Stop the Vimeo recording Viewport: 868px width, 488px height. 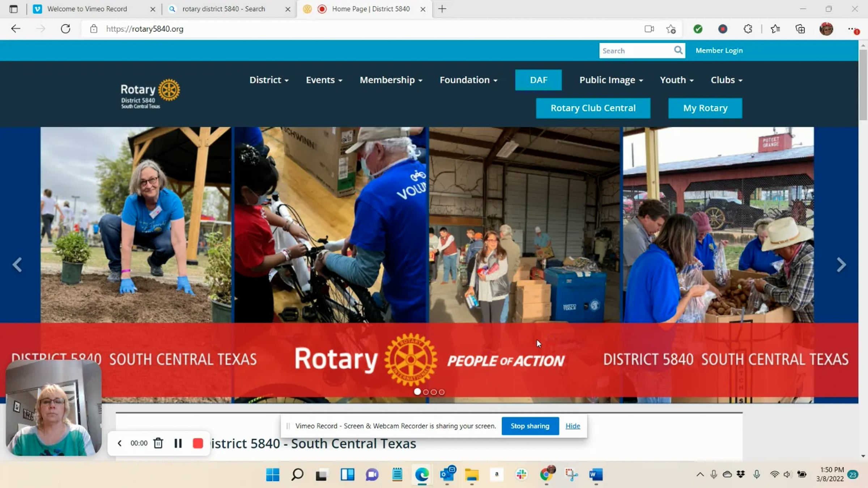198,443
